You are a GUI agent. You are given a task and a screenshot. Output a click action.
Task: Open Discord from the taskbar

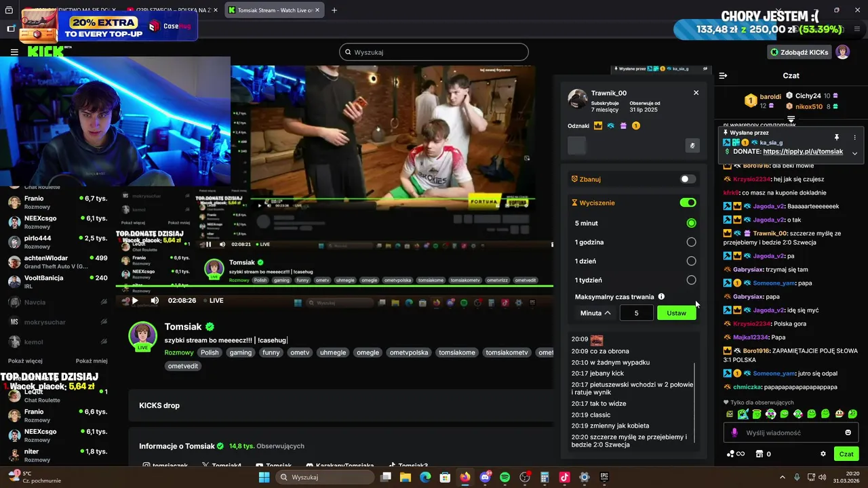click(x=485, y=477)
